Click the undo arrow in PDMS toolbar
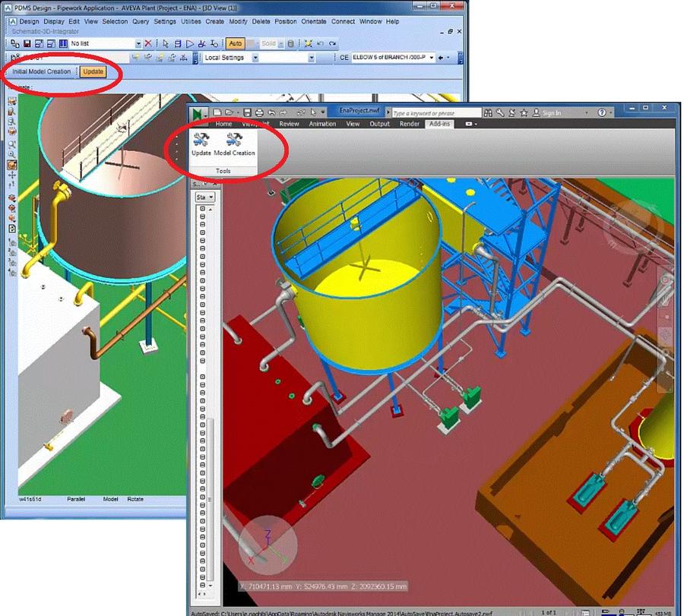The image size is (684, 616). coord(321,43)
